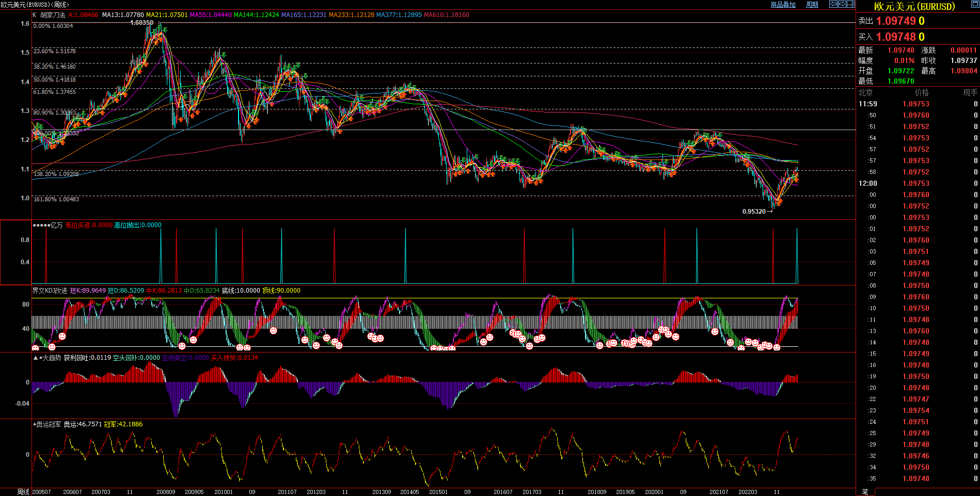Click the 高位抛出:0.0000 indicator value

[138, 225]
